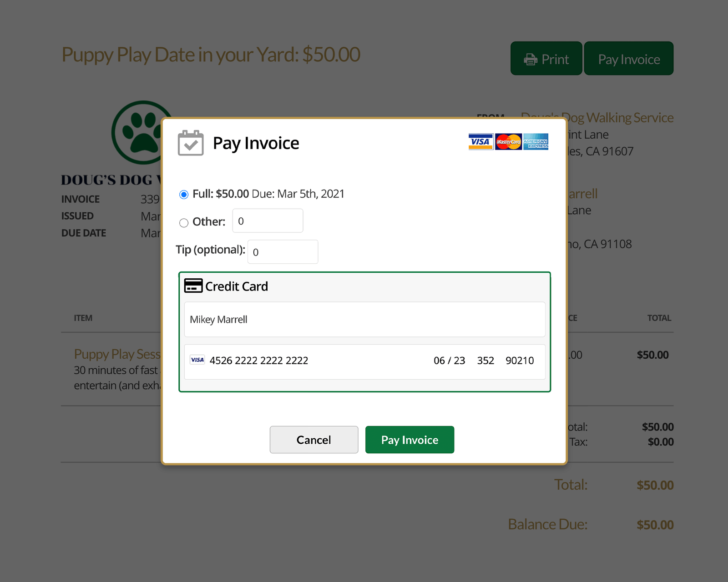Select the Other amount radio button
This screenshot has width=728, height=582.
point(184,223)
